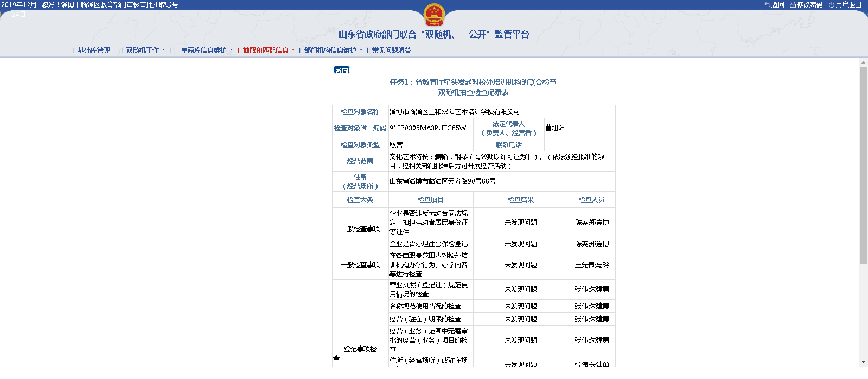The width and height of the screenshot is (868, 379).
Task: Click the unified code 91370305MA3PUTG85W cell
Action: pos(427,128)
